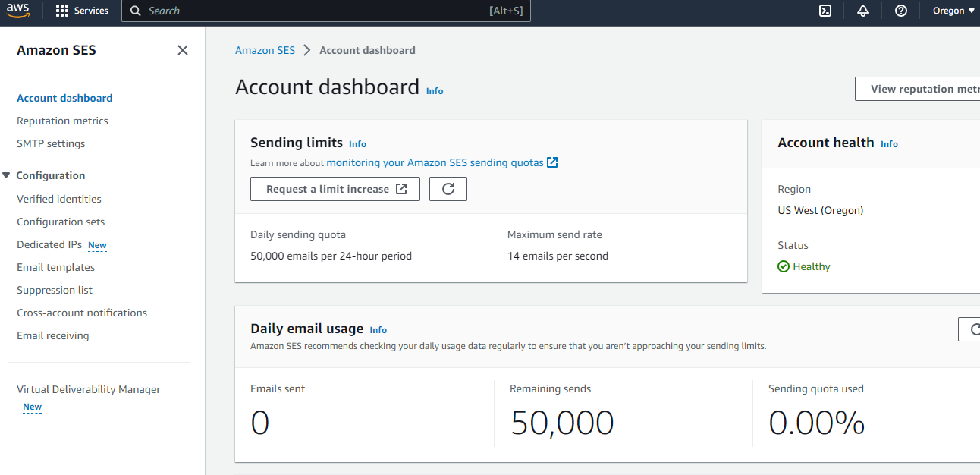Screen dimensions: 980x475
Task: Open the AWS home logo
Action: (17, 11)
